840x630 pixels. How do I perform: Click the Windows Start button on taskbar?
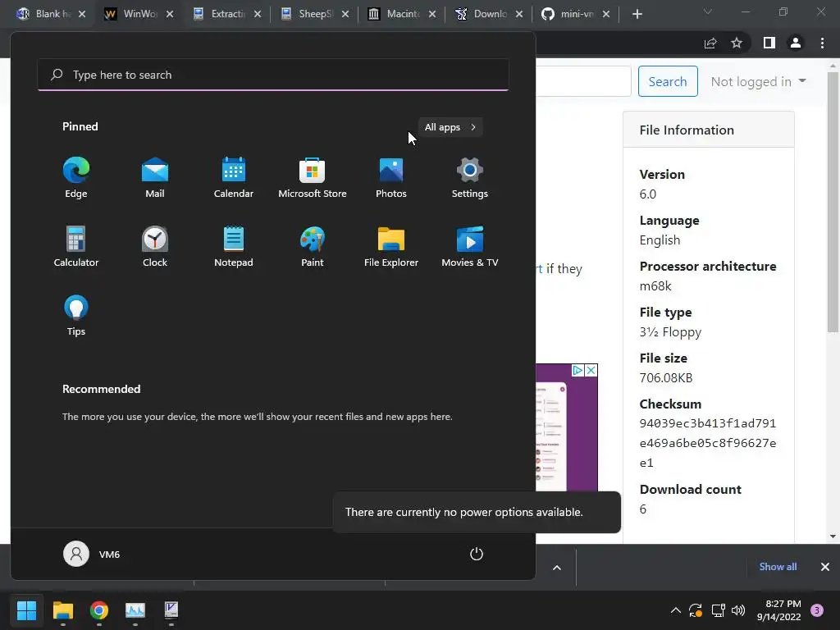(x=26, y=610)
